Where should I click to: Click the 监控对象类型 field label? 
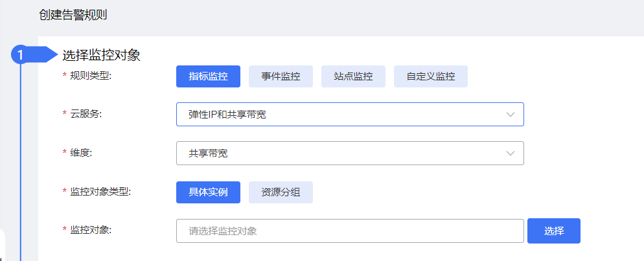point(100,192)
